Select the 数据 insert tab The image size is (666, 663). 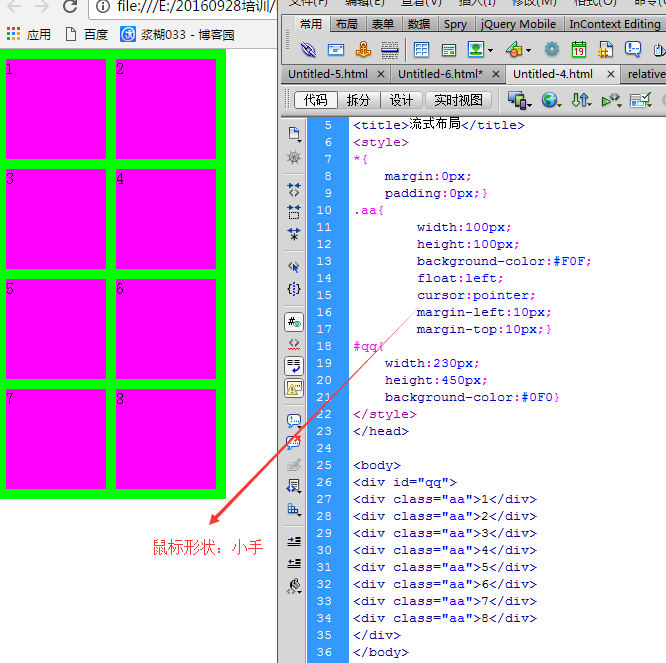[x=419, y=24]
